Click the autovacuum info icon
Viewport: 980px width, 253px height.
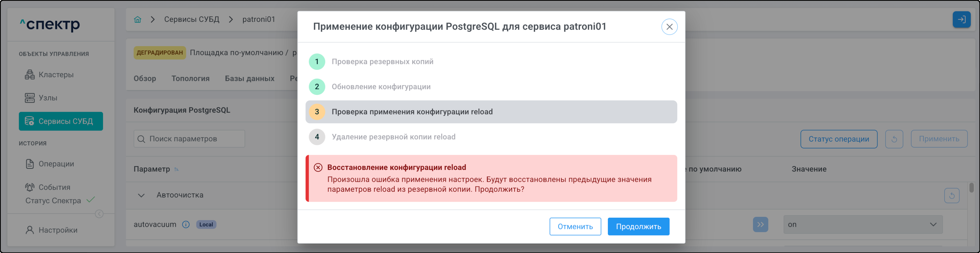[x=186, y=224]
